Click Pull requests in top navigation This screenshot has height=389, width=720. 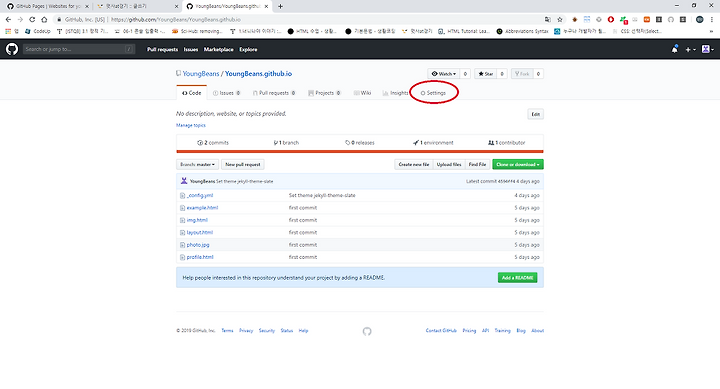(163, 50)
